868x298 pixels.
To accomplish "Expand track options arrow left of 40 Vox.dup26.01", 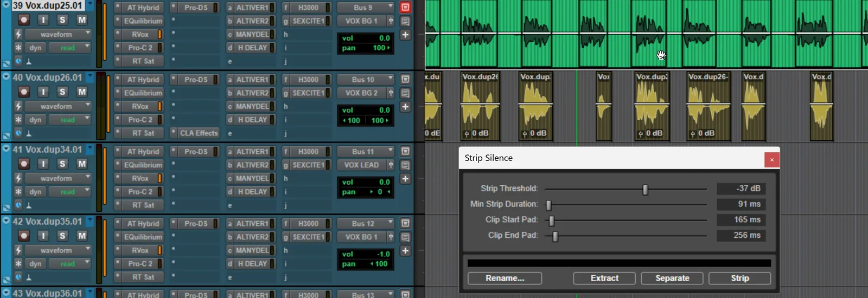I will [x=6, y=77].
